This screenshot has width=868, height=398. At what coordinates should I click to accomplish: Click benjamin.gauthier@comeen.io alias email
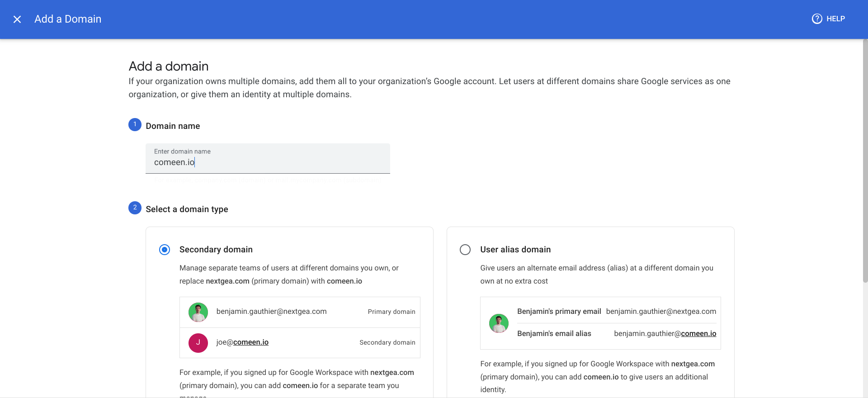[665, 334]
